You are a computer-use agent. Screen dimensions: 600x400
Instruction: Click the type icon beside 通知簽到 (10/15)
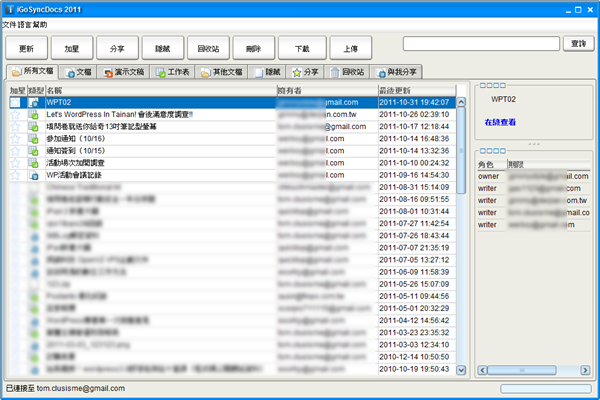(34, 151)
